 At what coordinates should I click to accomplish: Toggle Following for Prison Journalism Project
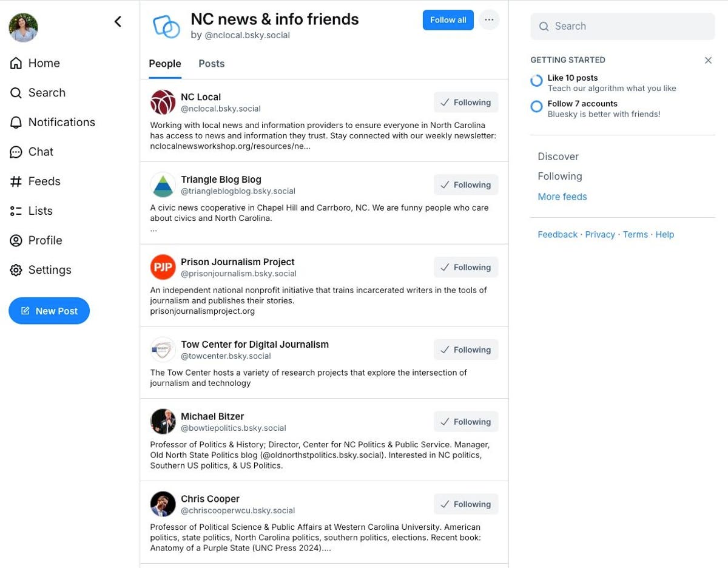click(465, 268)
